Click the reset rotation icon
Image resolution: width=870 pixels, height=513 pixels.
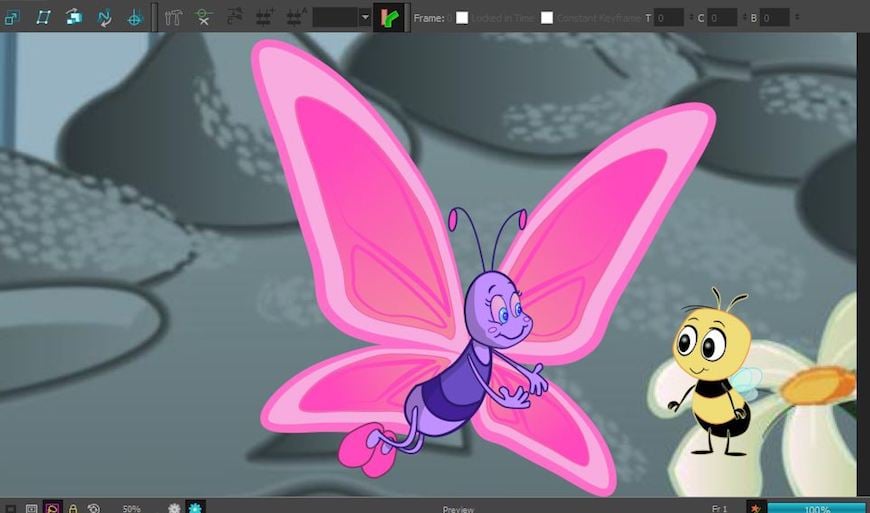[94, 508]
